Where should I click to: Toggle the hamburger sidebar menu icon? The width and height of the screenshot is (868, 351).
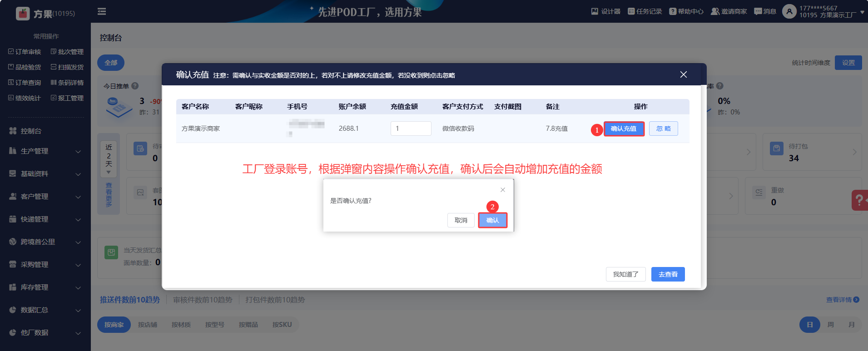[x=102, y=11]
